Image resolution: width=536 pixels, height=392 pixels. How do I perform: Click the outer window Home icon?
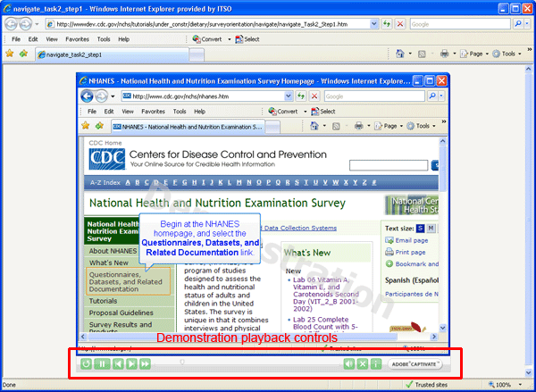400,54
